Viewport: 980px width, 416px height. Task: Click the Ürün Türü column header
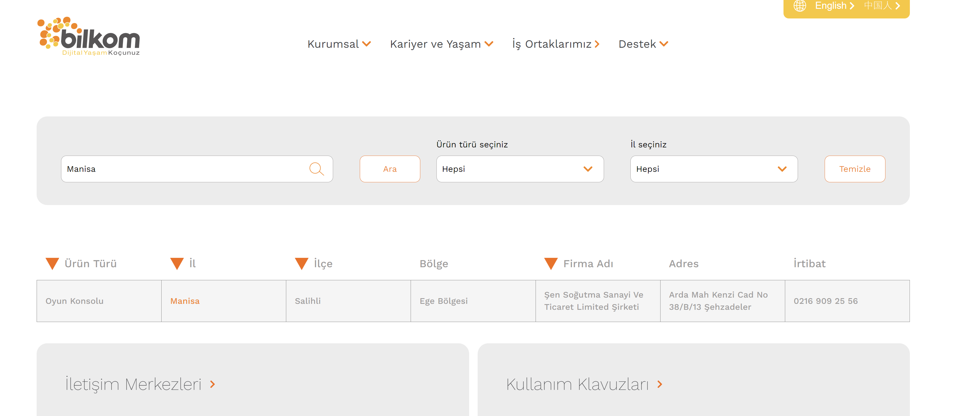point(91,264)
